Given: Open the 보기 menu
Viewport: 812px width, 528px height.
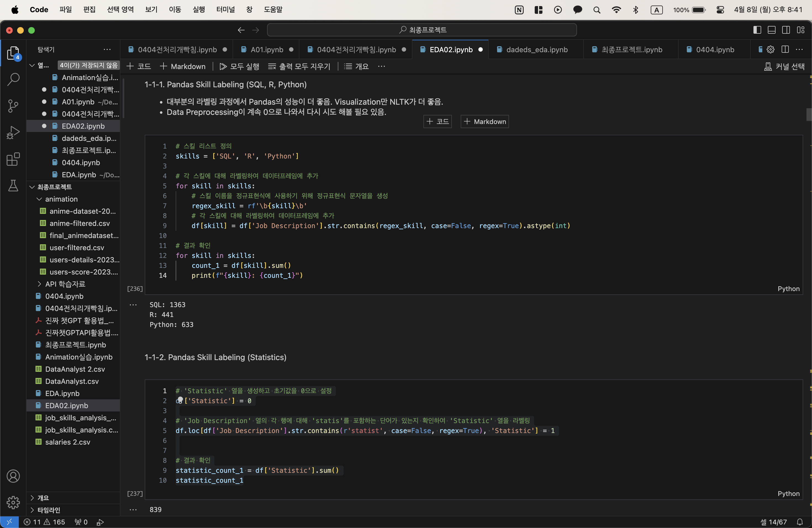Looking at the screenshot, I should (x=151, y=10).
